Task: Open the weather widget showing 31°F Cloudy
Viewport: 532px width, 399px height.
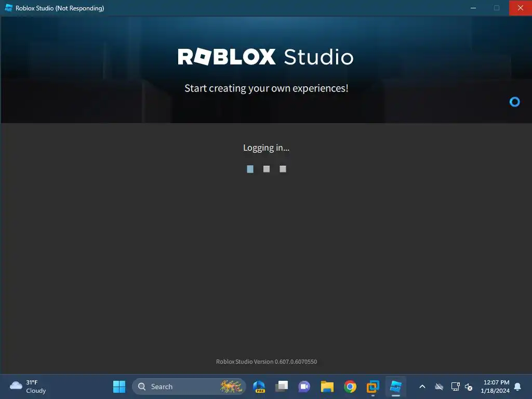Action: [28, 387]
